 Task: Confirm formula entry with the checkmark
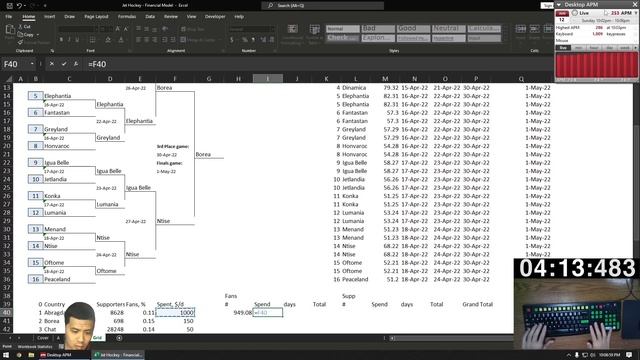(x=64, y=64)
